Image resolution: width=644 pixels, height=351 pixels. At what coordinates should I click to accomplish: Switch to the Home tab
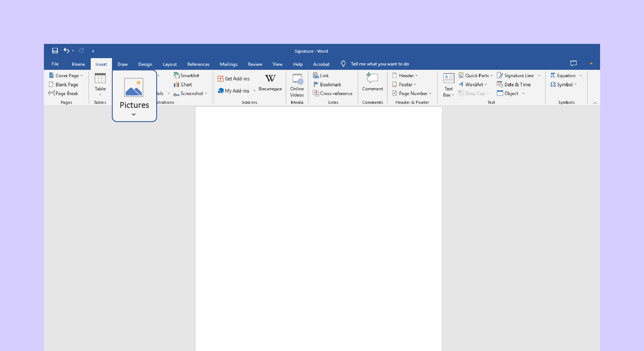78,64
